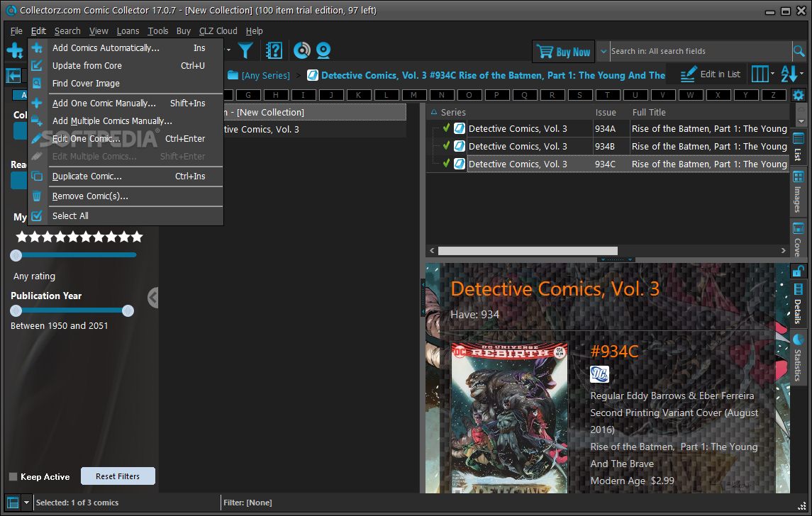Click the webcam barcode scanner toolbar icon

[x=323, y=50]
